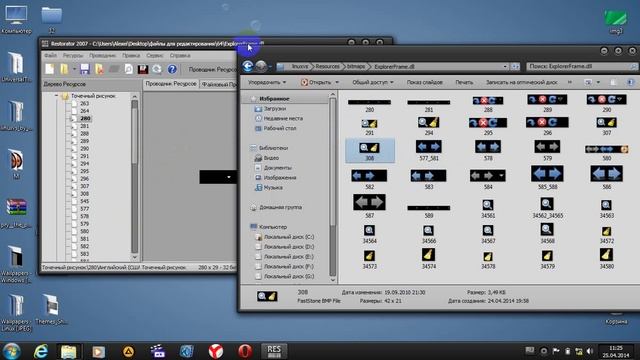The width and height of the screenshot is (640, 360).
Task: Open the Ресурсы menu in Restorator
Action: (73, 55)
